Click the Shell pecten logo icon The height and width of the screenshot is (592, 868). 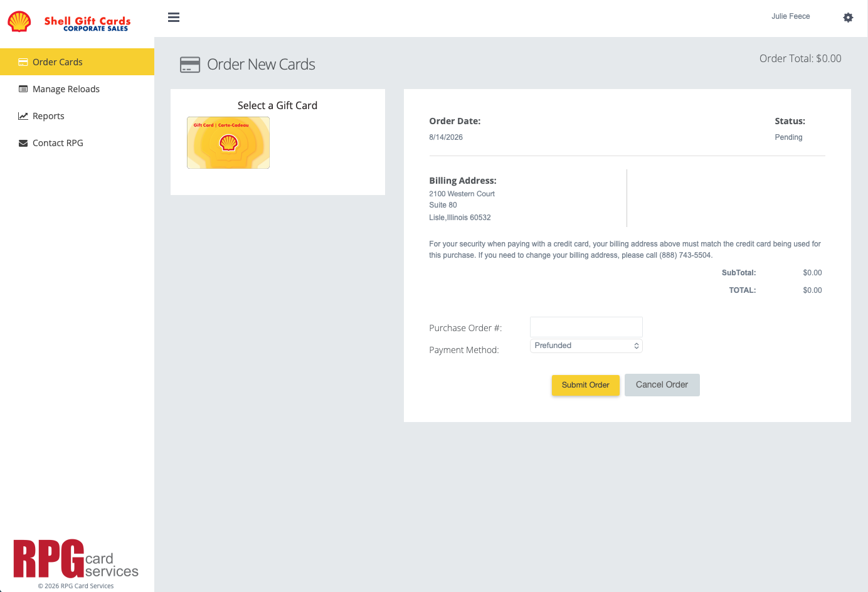pyautogui.click(x=19, y=21)
